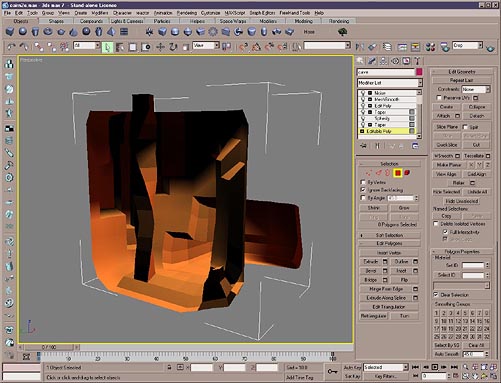Switch to Lights & Cameras tab
The height and width of the screenshot is (383, 501).
point(127,21)
